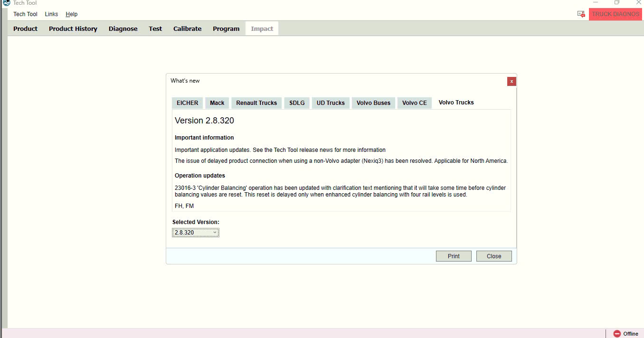Viewport: 644px width, 338px height.
Task: Click the red Offline status icon
Action: (617, 334)
